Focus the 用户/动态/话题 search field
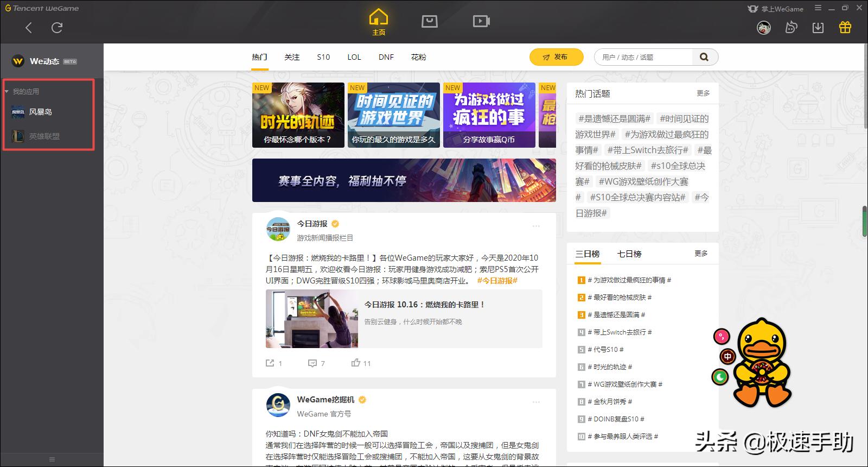 644,57
